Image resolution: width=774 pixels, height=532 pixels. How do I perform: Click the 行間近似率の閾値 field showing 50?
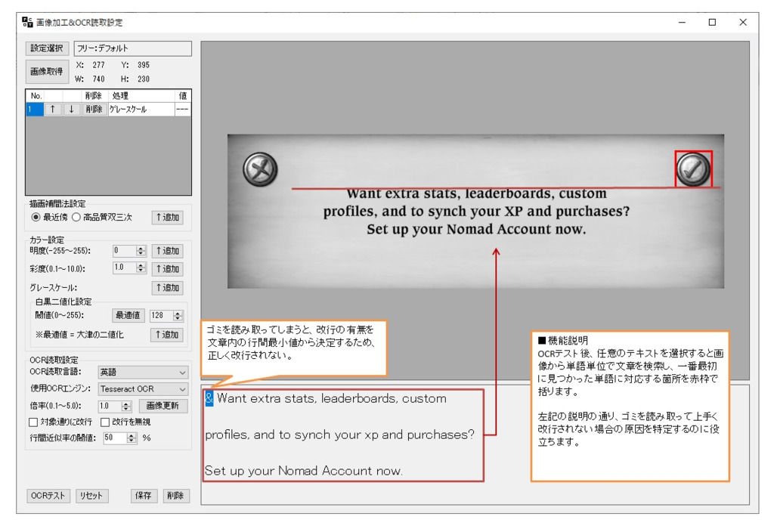(x=115, y=438)
